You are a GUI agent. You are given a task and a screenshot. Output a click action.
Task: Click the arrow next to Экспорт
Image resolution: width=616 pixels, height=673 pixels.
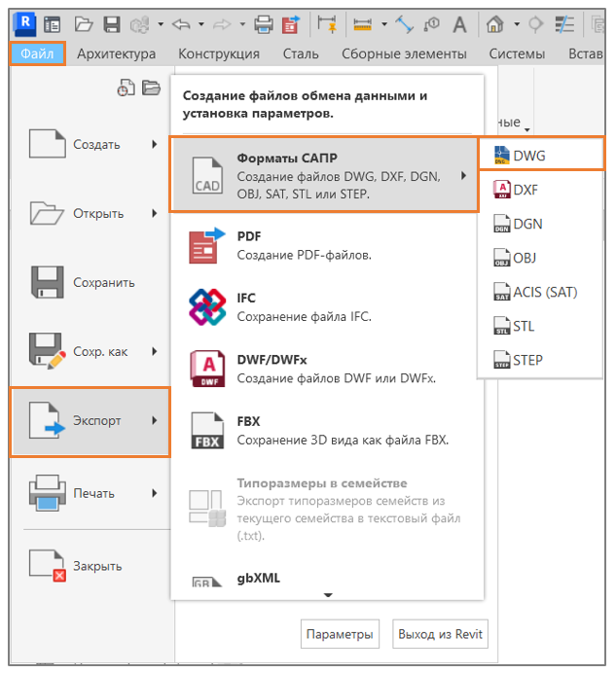[x=155, y=420]
